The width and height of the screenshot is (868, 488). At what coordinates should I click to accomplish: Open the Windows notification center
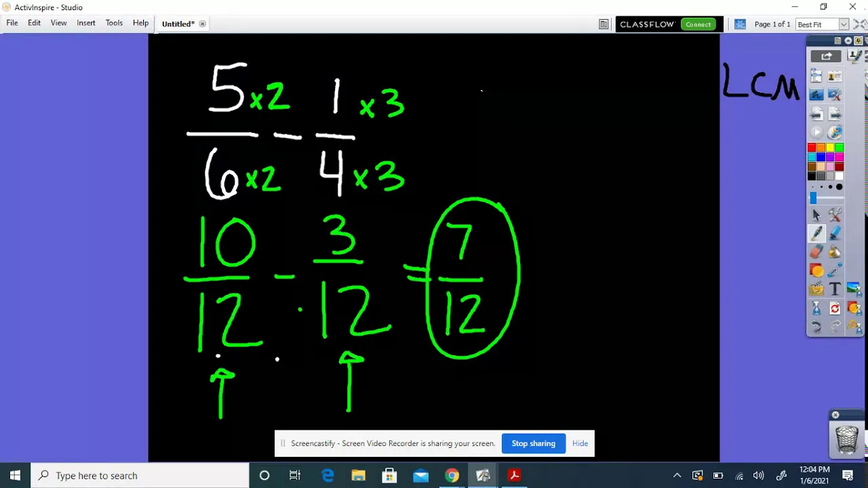click(848, 475)
